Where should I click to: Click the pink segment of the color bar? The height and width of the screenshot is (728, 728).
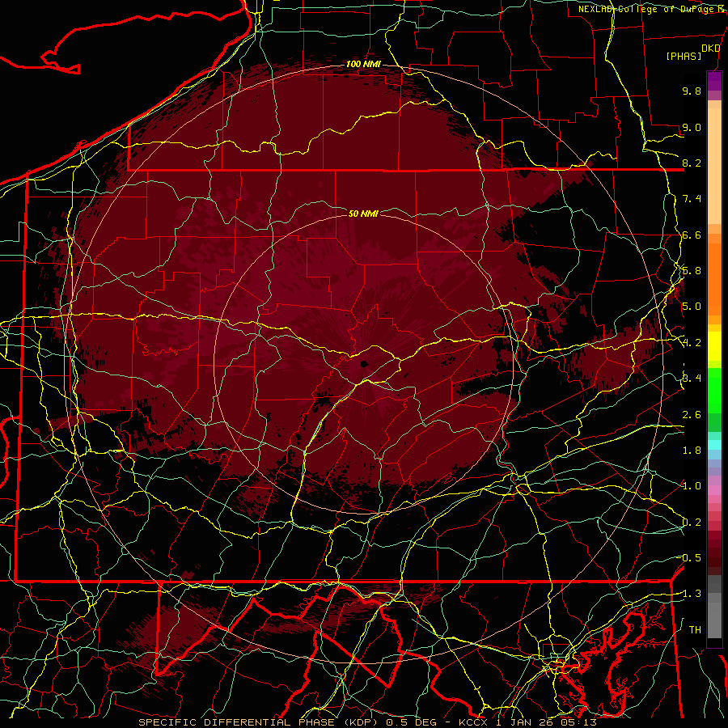(714, 490)
